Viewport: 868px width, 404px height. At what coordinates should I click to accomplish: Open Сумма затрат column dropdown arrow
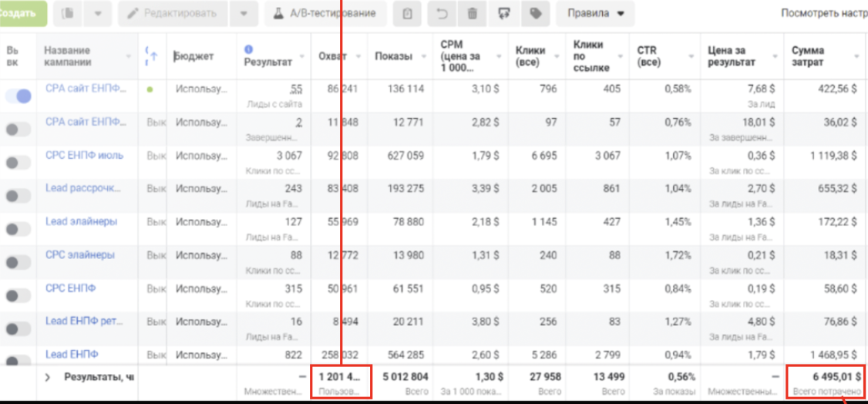[859, 56]
